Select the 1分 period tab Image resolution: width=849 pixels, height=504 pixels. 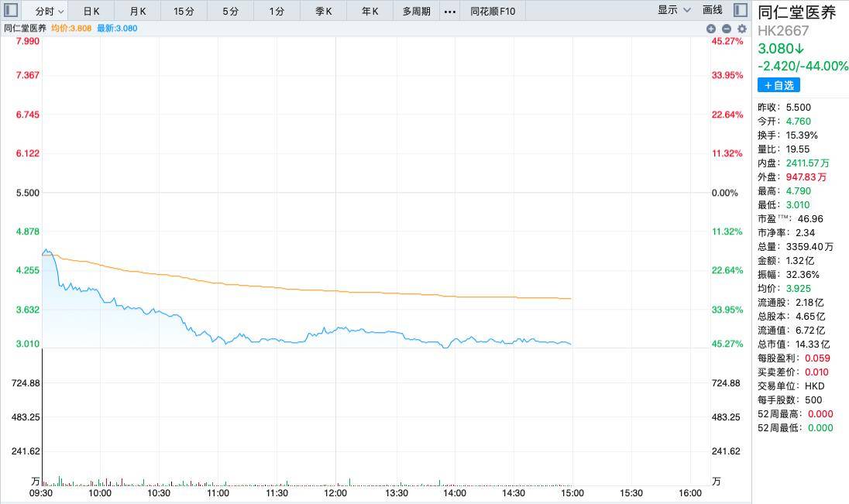[277, 11]
